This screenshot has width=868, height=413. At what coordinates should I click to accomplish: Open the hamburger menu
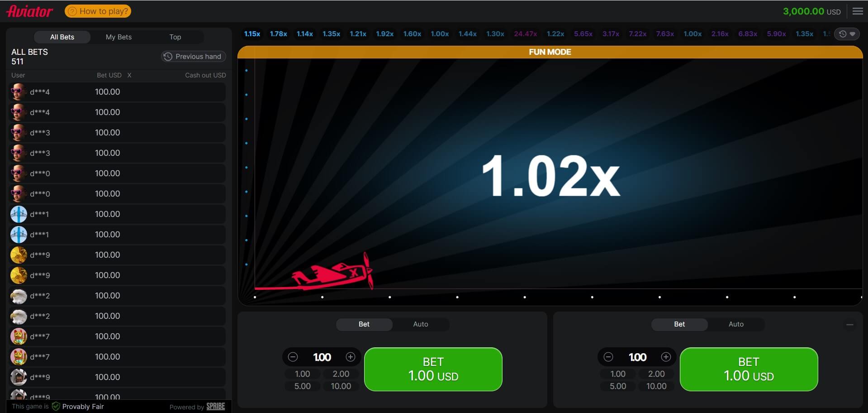pyautogui.click(x=857, y=11)
